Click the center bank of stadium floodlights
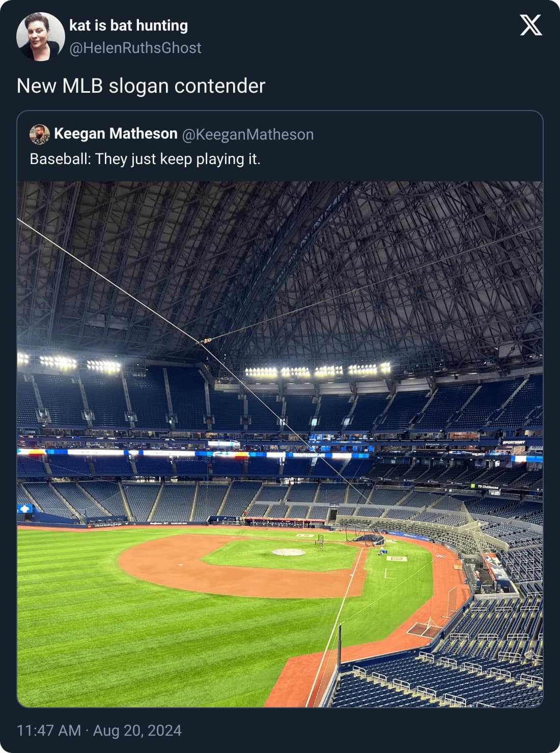The height and width of the screenshot is (753, 560). pos(317,371)
